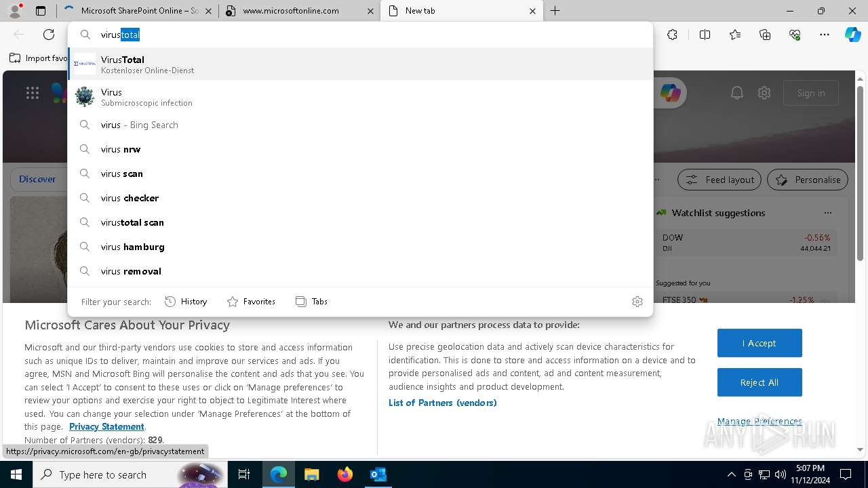This screenshot has height=488, width=868.
Task: Open the Extensions puzzle icon
Action: (672, 35)
